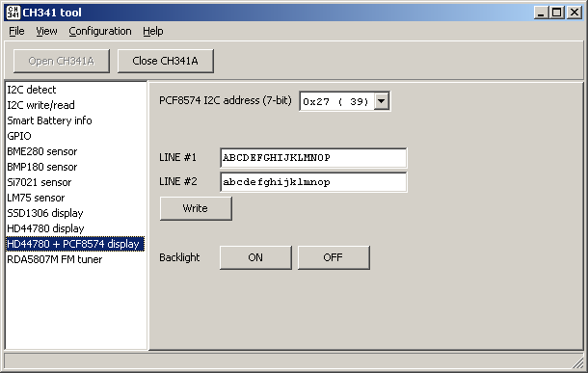Open the File menu
The width and height of the screenshot is (588, 373).
tap(16, 31)
